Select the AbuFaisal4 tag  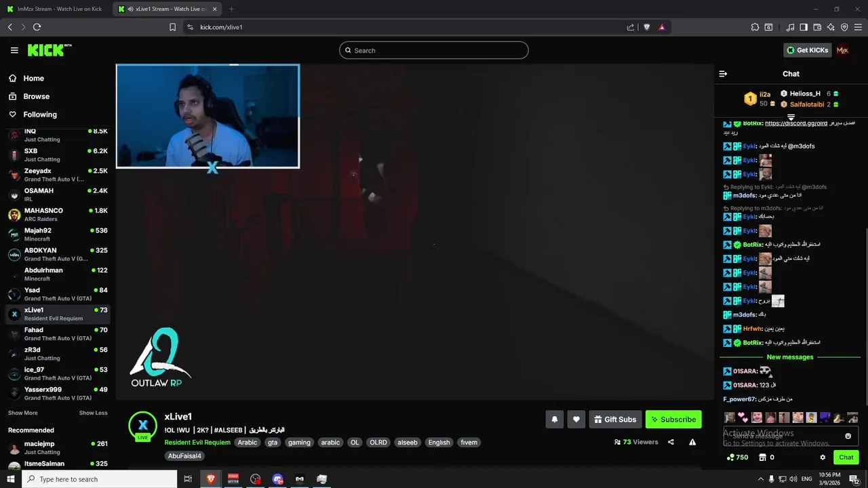pos(184,456)
